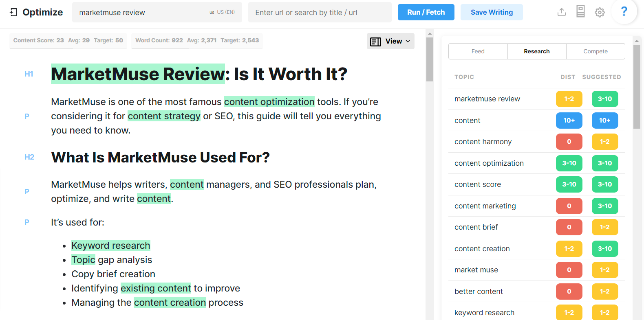Click the DIST 1-2 badge for 'content creation'
This screenshot has width=644, height=320.
(569, 249)
